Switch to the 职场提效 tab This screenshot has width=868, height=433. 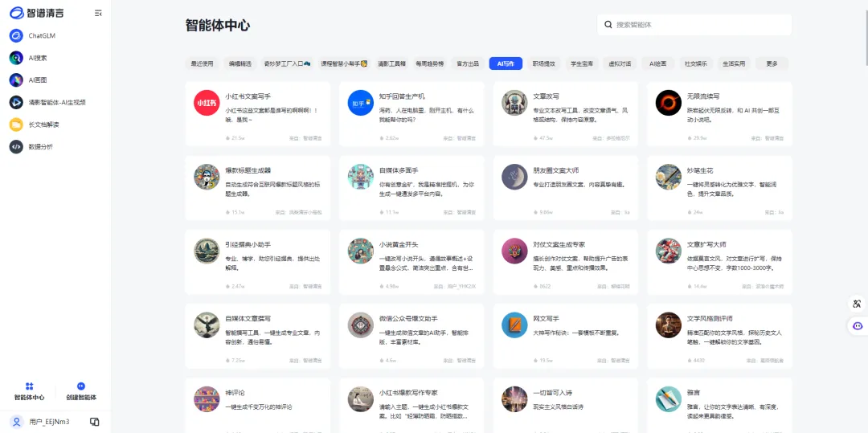[x=543, y=63]
